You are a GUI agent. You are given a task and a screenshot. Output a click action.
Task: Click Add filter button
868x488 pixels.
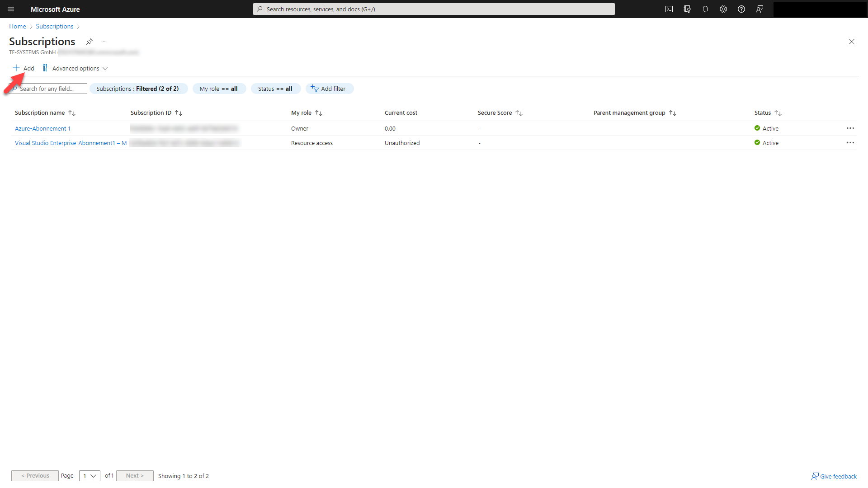pyautogui.click(x=328, y=88)
